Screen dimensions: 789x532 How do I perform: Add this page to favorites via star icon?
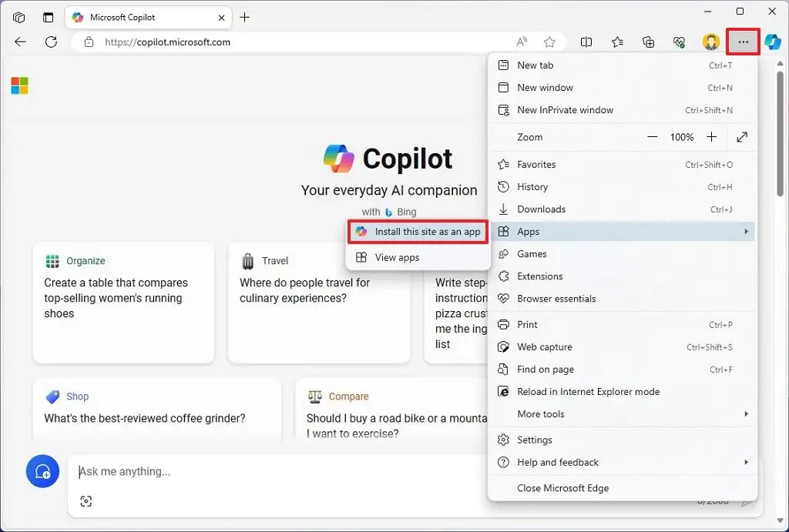(x=550, y=42)
